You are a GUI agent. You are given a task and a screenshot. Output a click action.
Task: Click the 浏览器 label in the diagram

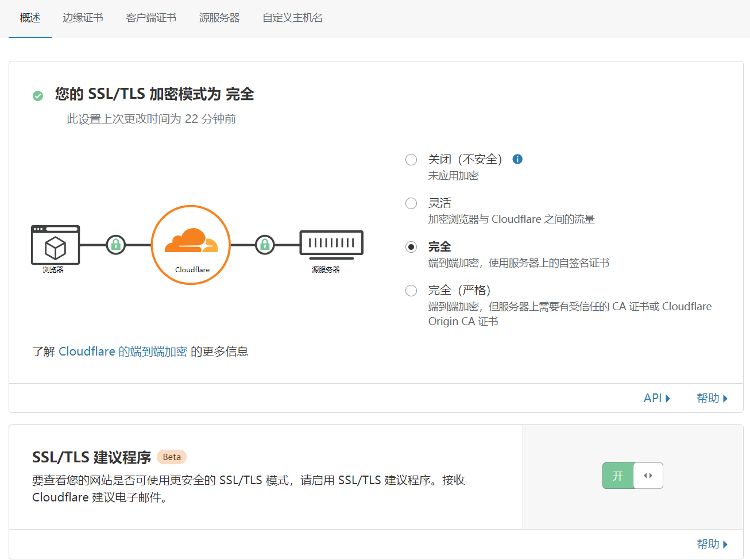pyautogui.click(x=53, y=270)
